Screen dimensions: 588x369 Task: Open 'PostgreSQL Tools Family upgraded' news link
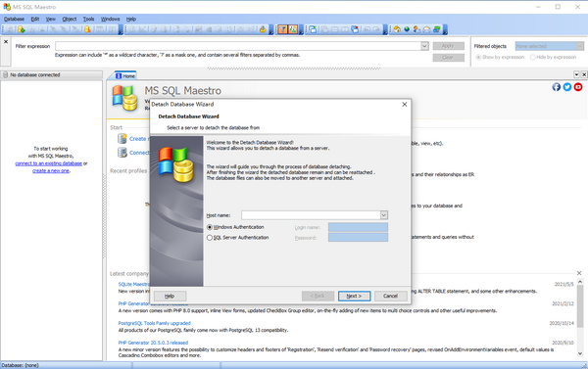click(x=155, y=323)
